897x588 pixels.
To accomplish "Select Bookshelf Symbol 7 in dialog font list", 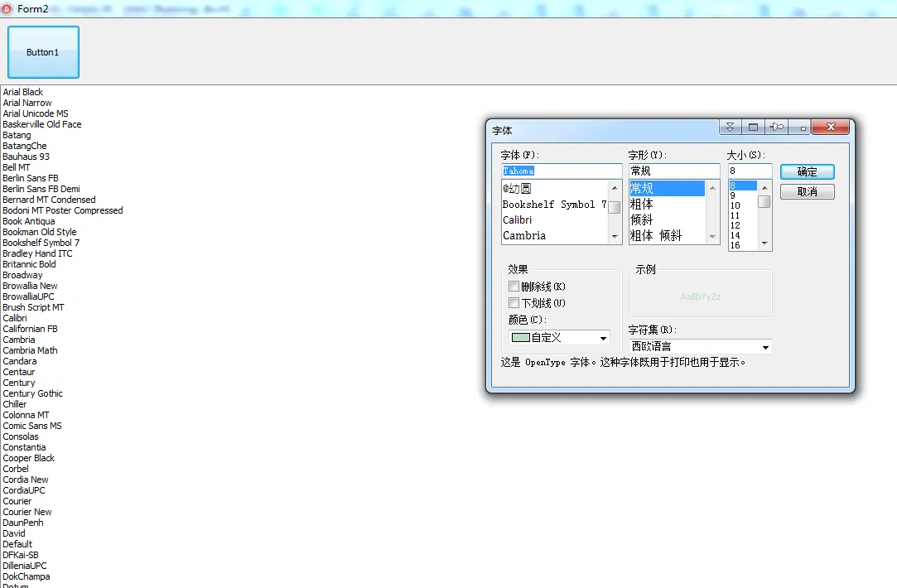I will (554, 205).
